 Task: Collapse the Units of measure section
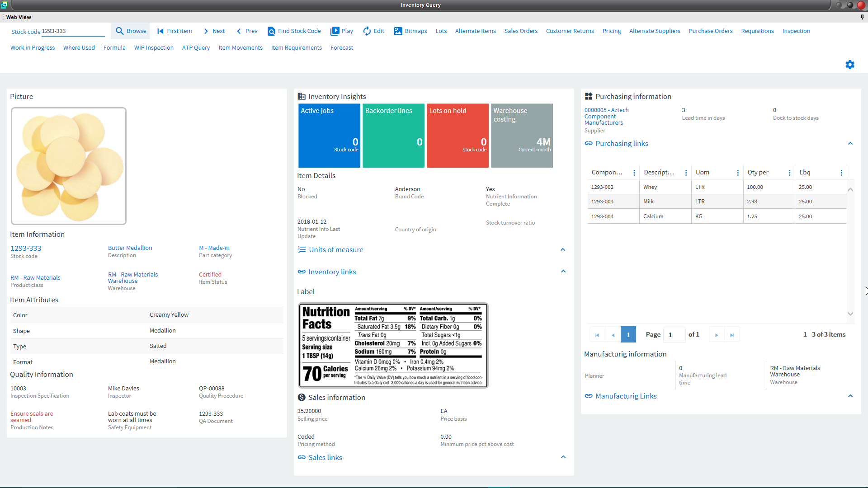pyautogui.click(x=563, y=249)
